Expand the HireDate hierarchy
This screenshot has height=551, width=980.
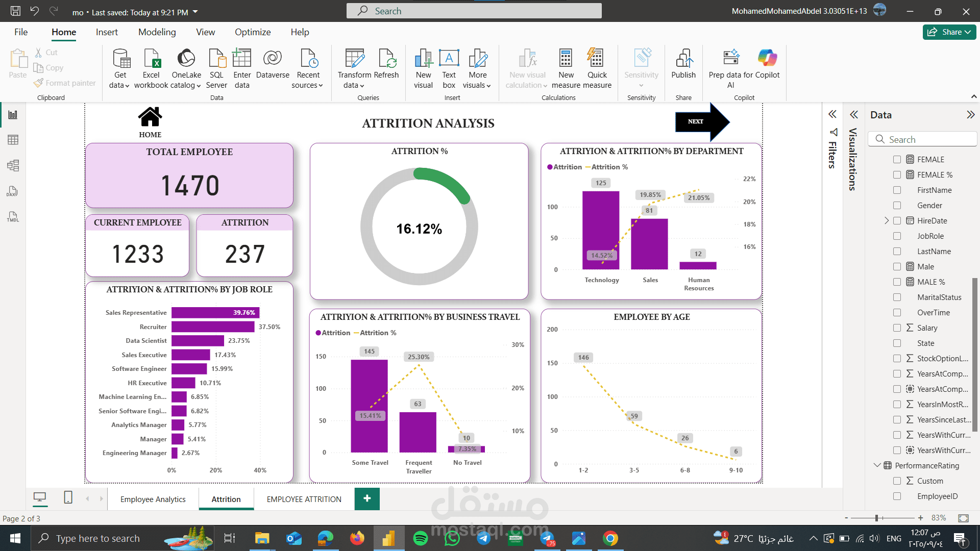tap(887, 221)
